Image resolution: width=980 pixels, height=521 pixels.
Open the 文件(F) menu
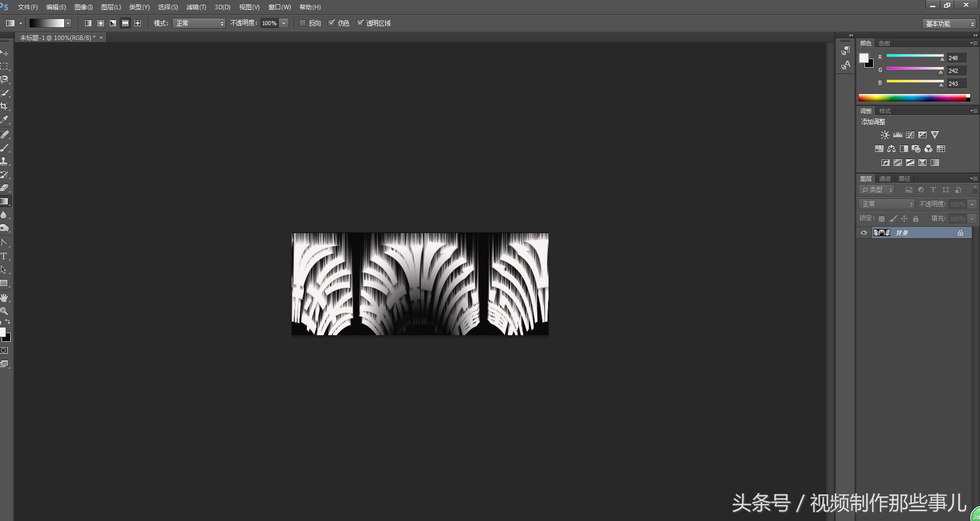[x=28, y=7]
